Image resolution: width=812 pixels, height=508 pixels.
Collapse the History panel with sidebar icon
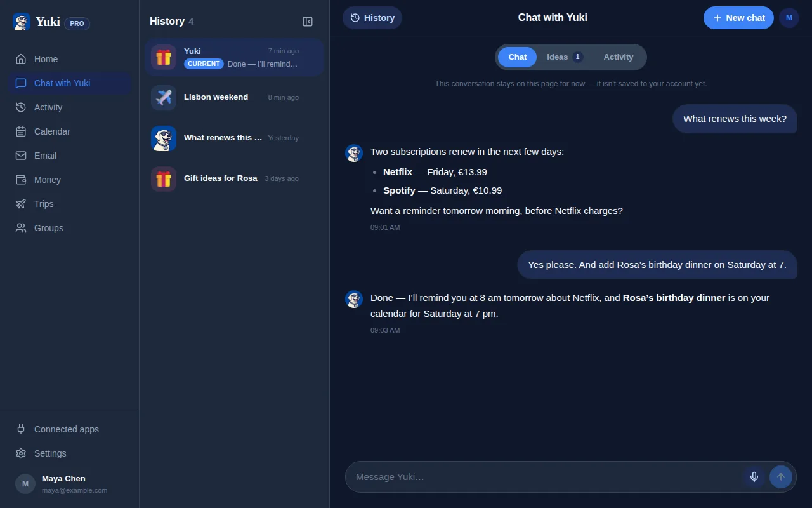click(x=308, y=22)
